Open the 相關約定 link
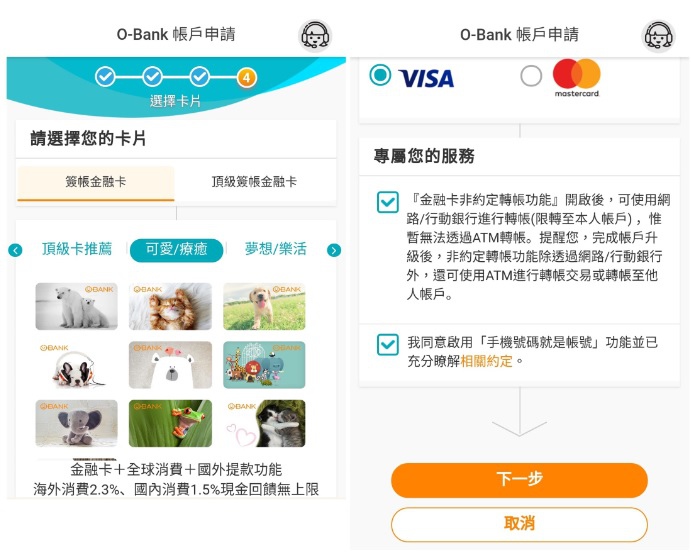Image resolution: width=691 pixels, height=552 pixels. (487, 362)
